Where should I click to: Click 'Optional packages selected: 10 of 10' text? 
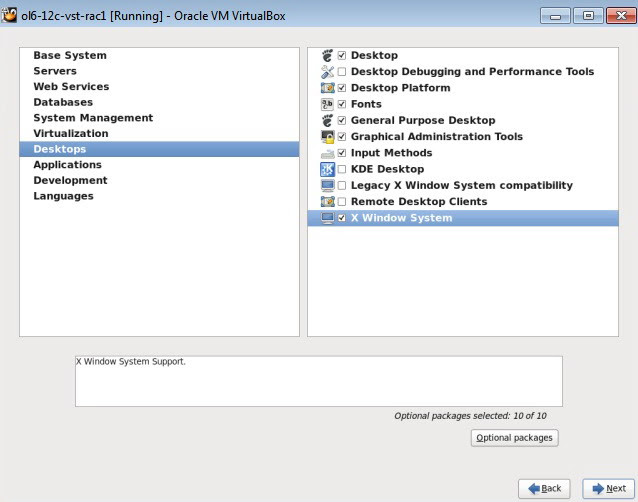(470, 416)
